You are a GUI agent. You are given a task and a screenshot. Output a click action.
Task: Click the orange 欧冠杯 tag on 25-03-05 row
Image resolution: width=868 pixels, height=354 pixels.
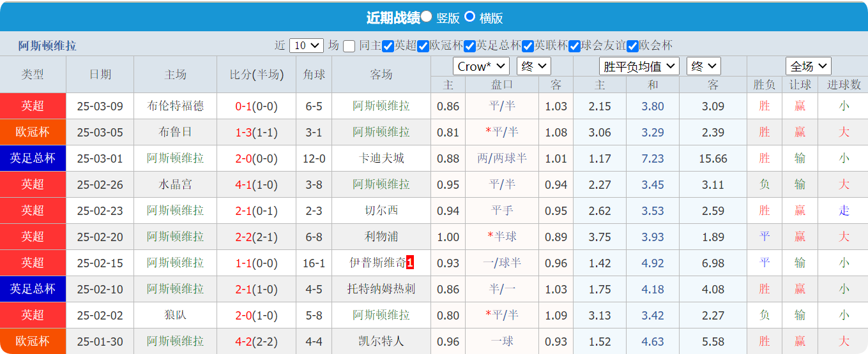(33, 132)
